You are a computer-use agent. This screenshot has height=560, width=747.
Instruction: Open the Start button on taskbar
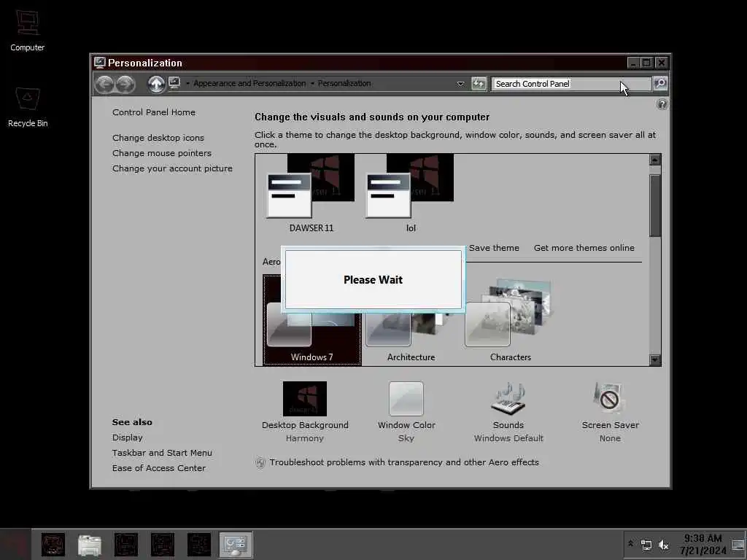click(x=15, y=544)
